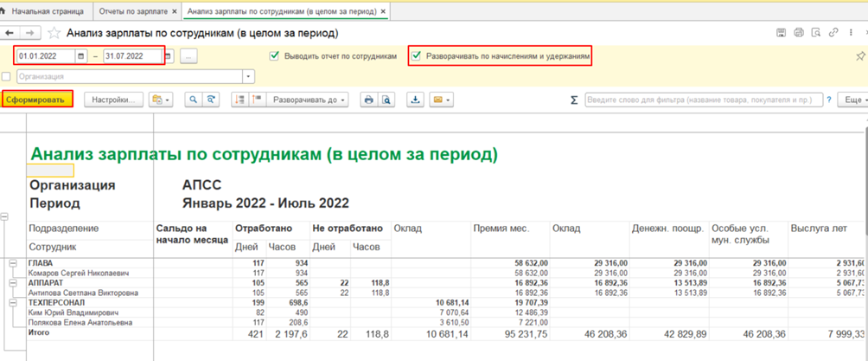This screenshot has width=868, height=361.
Task: Open the Настройки... button
Action: pyautogui.click(x=113, y=100)
